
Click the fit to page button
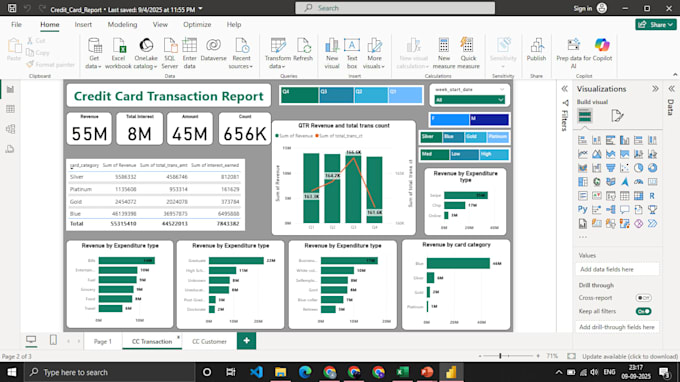[x=572, y=356]
